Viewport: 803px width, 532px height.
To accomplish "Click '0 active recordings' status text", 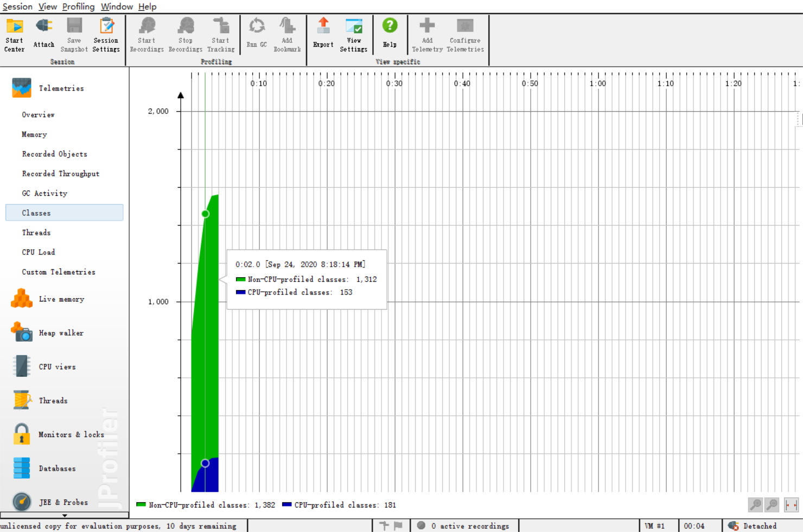I will (x=470, y=526).
